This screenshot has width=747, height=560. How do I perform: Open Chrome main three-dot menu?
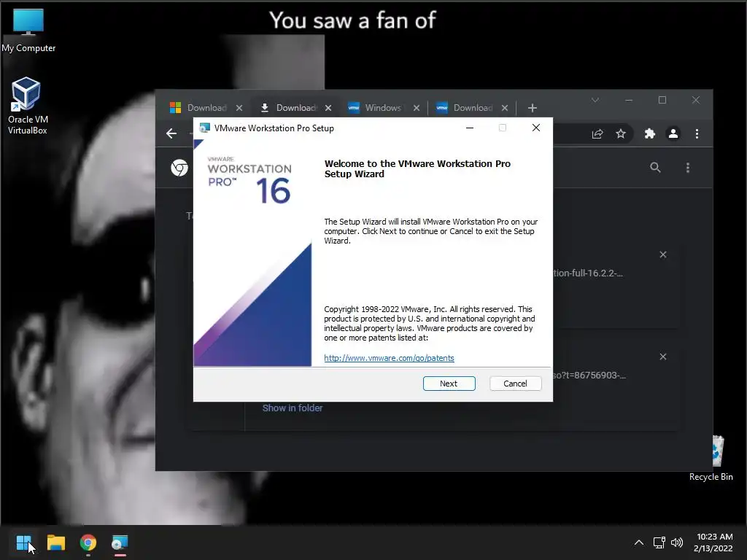(x=697, y=134)
